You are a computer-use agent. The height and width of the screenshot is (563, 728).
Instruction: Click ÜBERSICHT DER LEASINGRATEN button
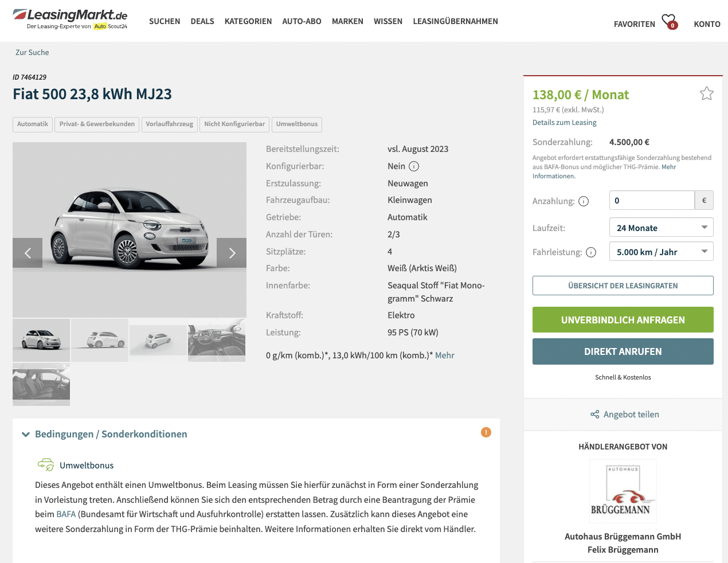click(623, 286)
